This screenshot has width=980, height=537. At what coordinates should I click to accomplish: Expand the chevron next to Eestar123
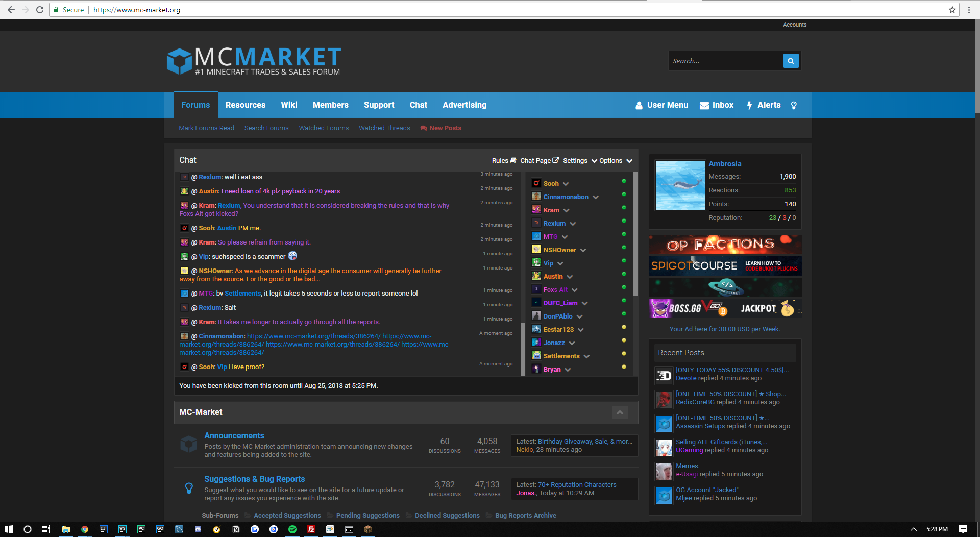[581, 330]
